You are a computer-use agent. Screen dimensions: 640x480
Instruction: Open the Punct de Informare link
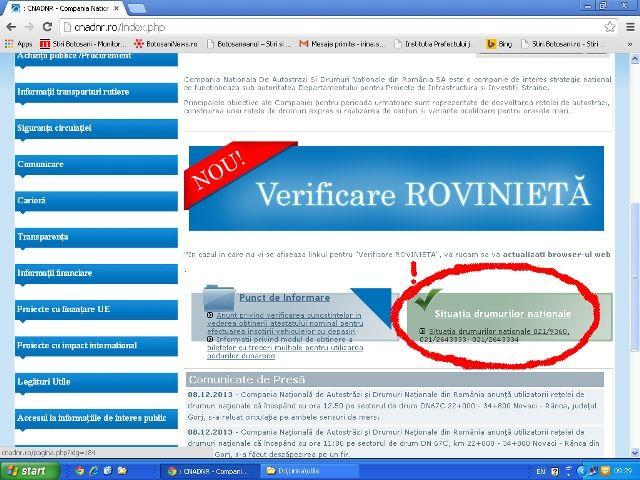(x=284, y=298)
